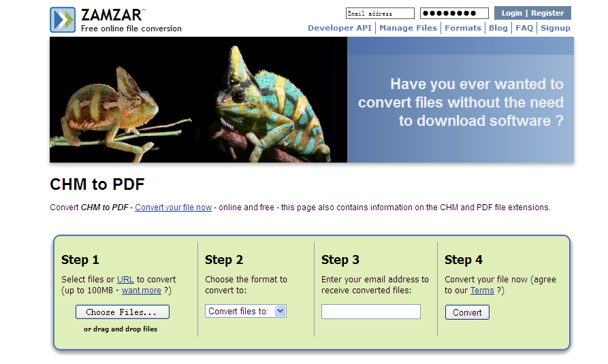Click the 'Free online file conversion' tagline
Screen dimensions: 608x364
(x=131, y=29)
